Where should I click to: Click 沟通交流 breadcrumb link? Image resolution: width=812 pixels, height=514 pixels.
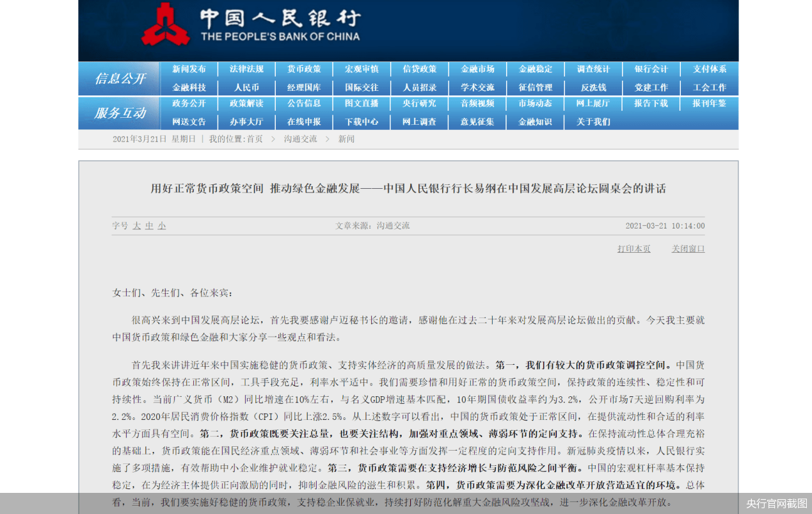click(x=301, y=139)
